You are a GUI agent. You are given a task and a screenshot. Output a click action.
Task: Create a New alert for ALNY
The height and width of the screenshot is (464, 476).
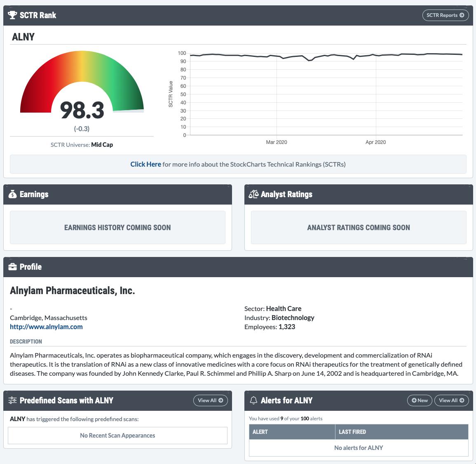pos(420,400)
